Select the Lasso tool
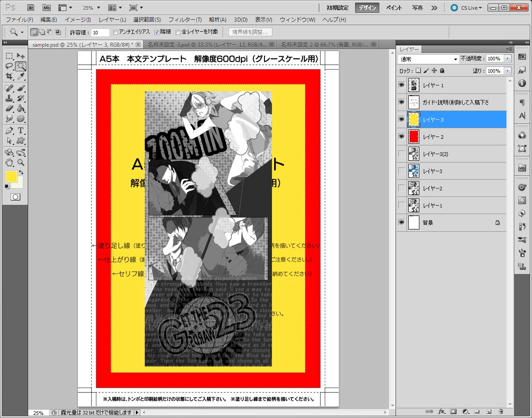Viewport: 532px width, 418px height. tap(9, 66)
